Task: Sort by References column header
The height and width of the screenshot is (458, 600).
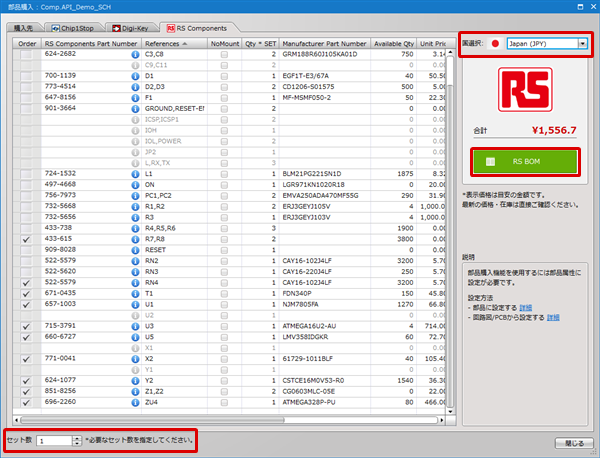Action: tap(174, 44)
